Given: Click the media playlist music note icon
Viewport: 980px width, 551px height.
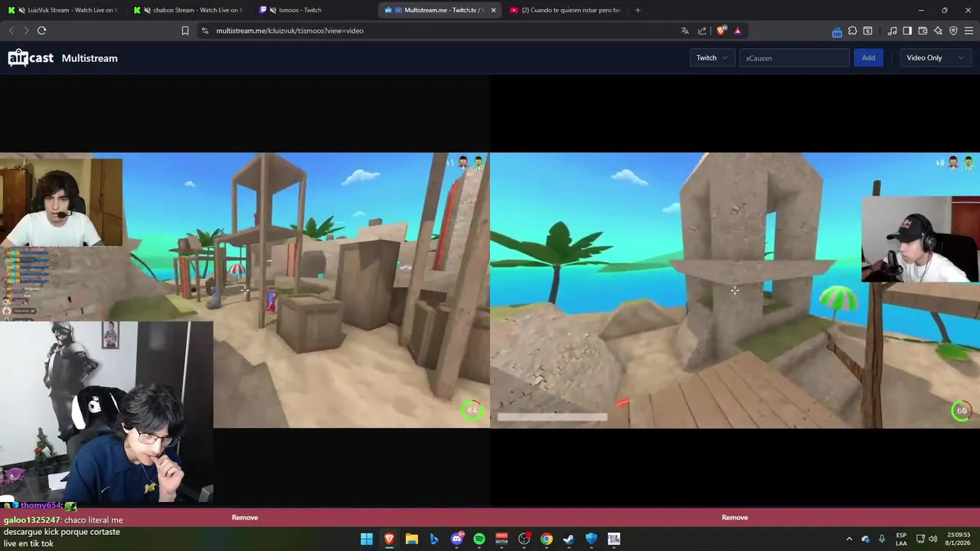Looking at the screenshot, I should coord(892,31).
